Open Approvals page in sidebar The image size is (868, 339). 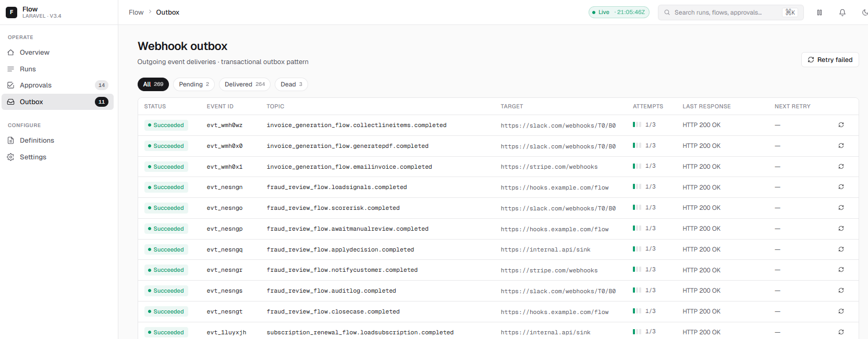click(x=57, y=85)
